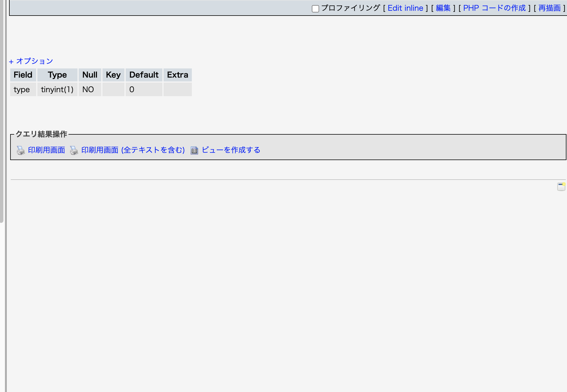Click the NO value in Null column

(x=88, y=89)
